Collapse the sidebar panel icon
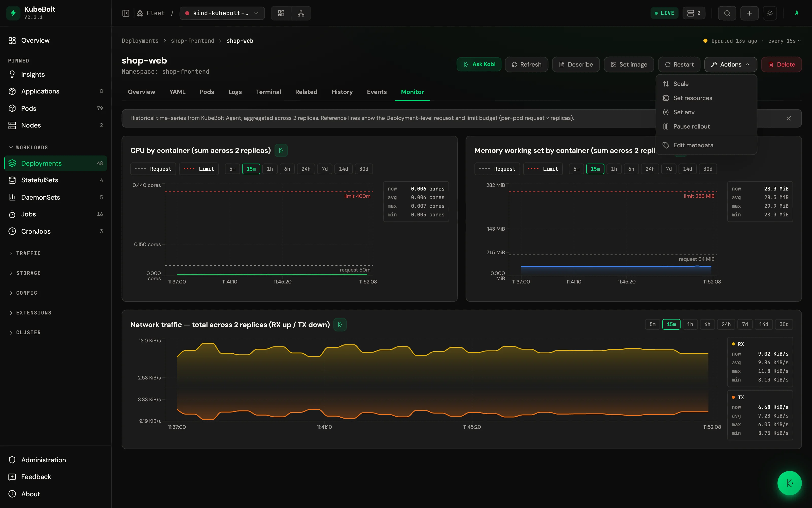812x508 pixels. click(126, 13)
